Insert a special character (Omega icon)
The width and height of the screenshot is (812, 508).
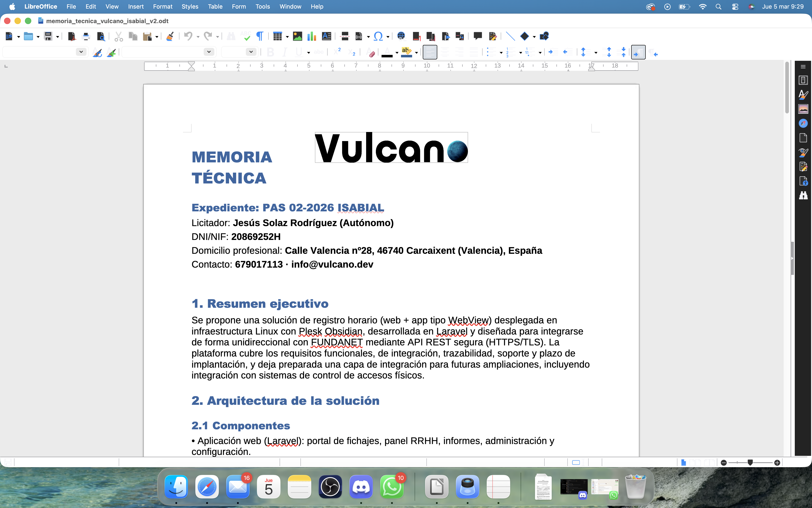(378, 36)
